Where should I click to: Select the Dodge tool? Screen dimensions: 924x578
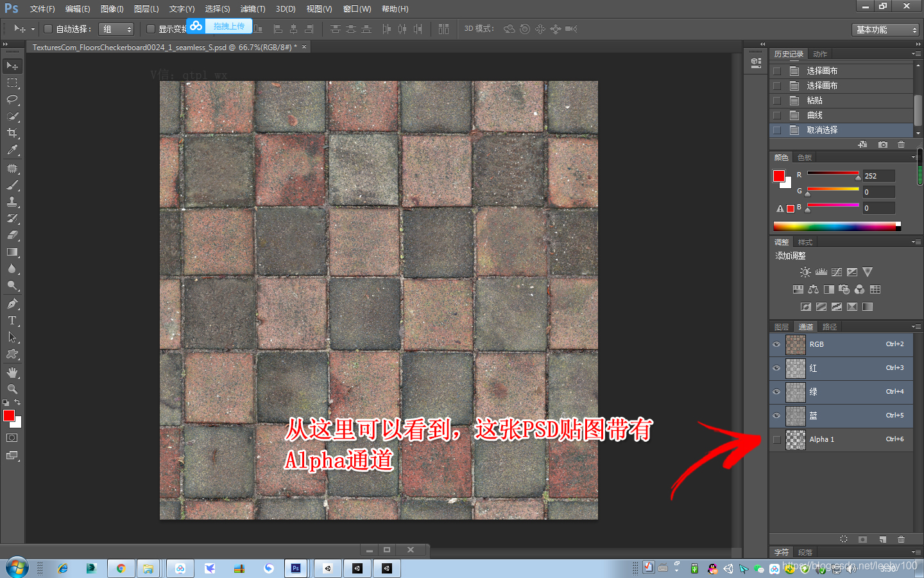click(12, 285)
